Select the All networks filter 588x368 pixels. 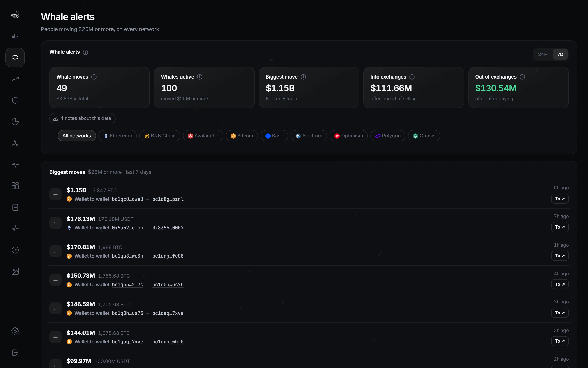77,136
